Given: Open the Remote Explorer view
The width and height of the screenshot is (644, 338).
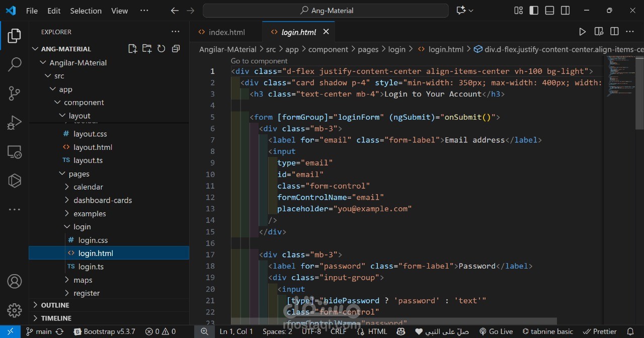Looking at the screenshot, I should [15, 151].
